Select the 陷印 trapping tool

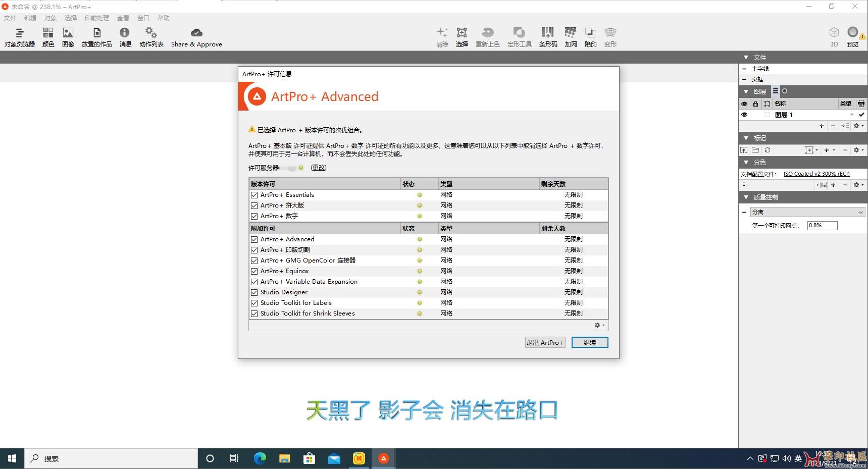tap(590, 37)
